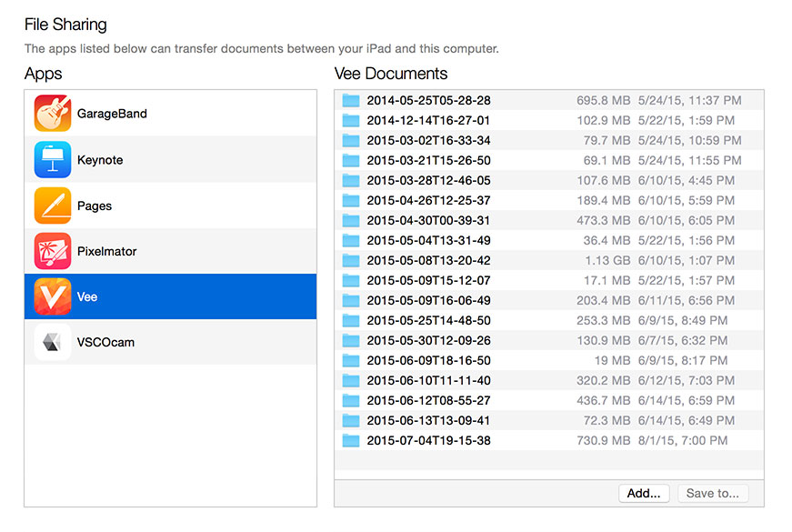
Task: Select the Pixelmator app icon
Action: 53,251
